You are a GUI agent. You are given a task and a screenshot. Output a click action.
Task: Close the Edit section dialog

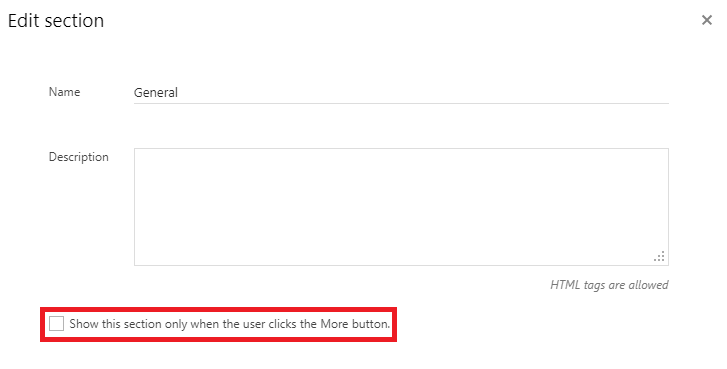(x=707, y=20)
